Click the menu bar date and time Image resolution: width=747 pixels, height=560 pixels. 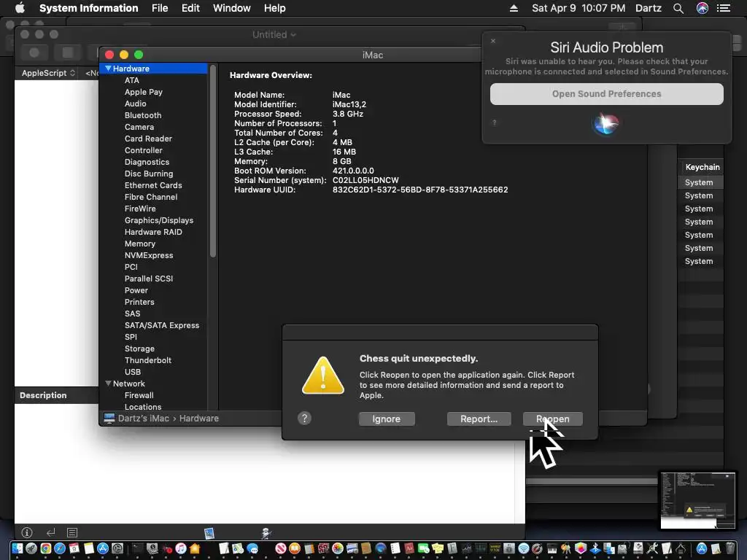578,8
